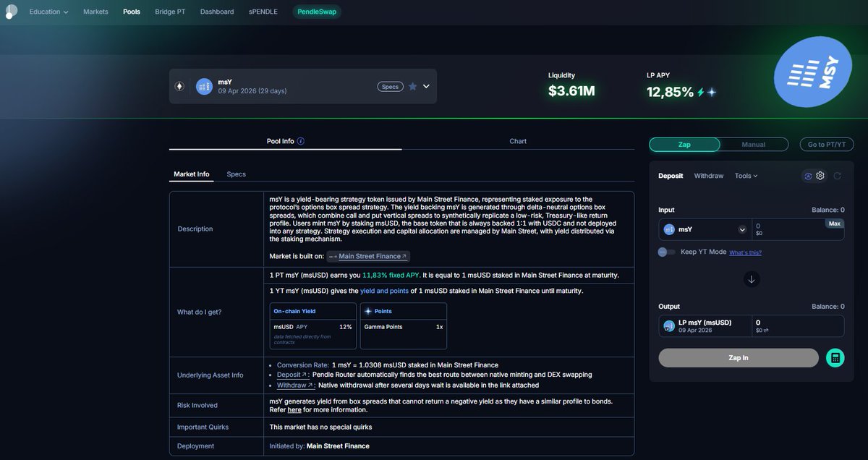Open the Dashboard page
868x460 pixels.
pos(217,12)
